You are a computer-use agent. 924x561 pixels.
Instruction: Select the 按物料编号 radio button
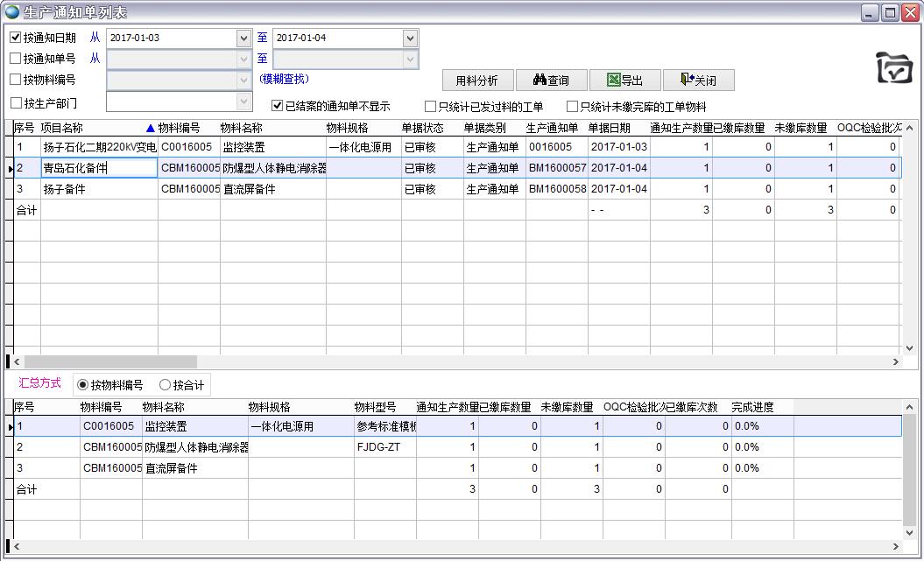tap(83, 385)
